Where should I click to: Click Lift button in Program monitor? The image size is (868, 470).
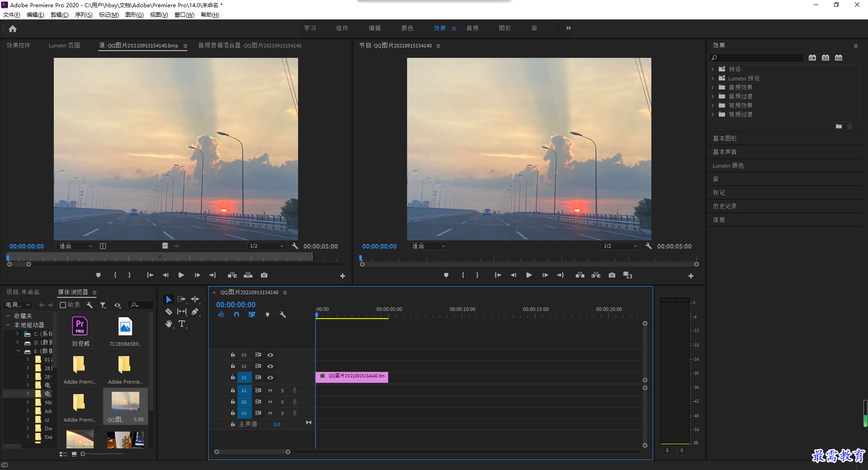tap(580, 275)
